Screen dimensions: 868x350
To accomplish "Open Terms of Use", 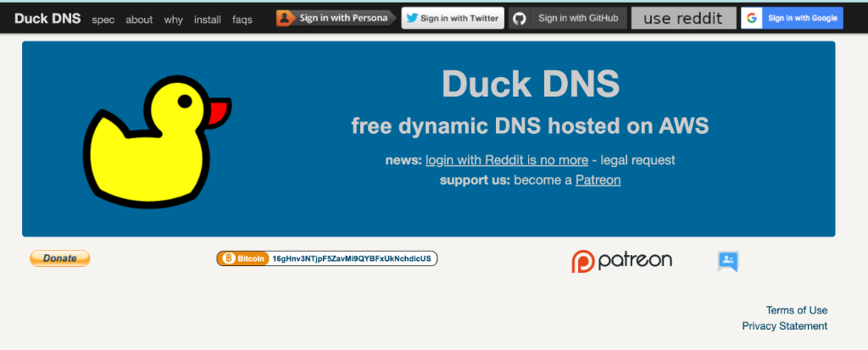I will (797, 310).
